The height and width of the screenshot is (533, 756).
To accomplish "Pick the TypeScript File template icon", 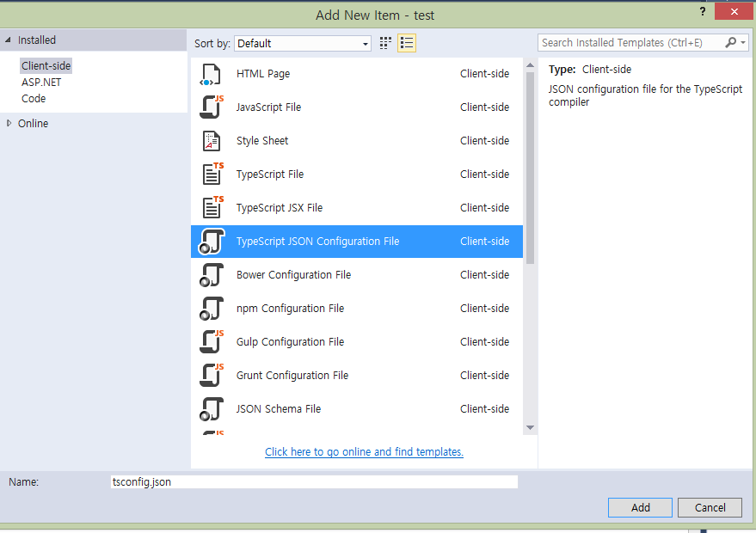I will pyautogui.click(x=212, y=174).
